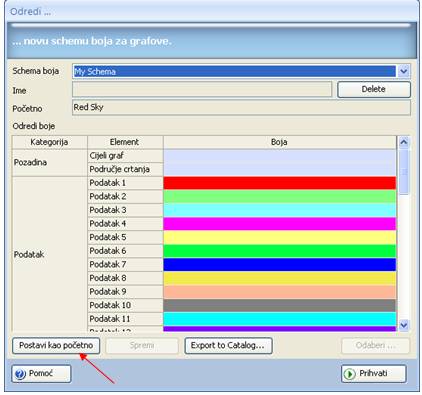Pick the magenta swatch of Podatak 4
The width and height of the screenshot is (422, 395).
(x=280, y=224)
